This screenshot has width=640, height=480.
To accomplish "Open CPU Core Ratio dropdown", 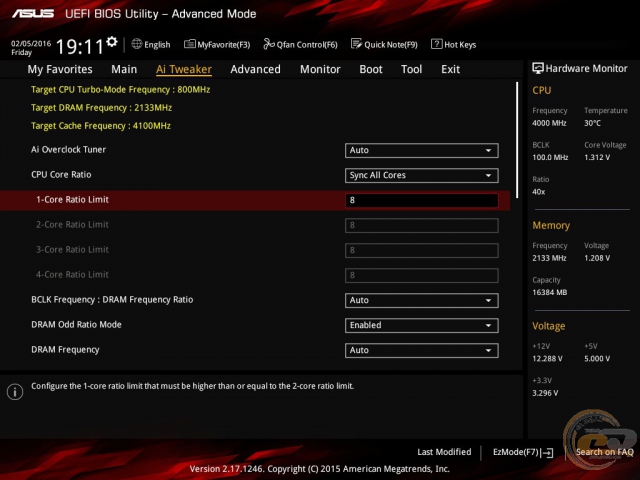I will (421, 176).
